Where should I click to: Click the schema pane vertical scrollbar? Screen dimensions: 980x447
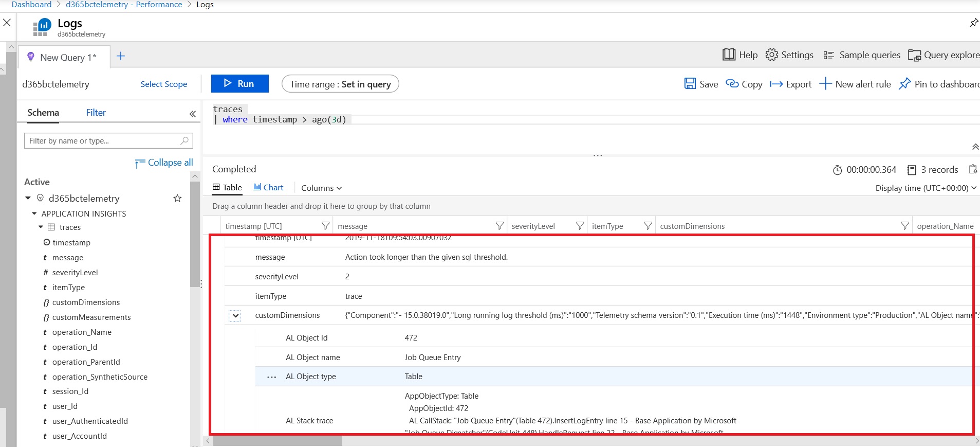pyautogui.click(x=195, y=235)
